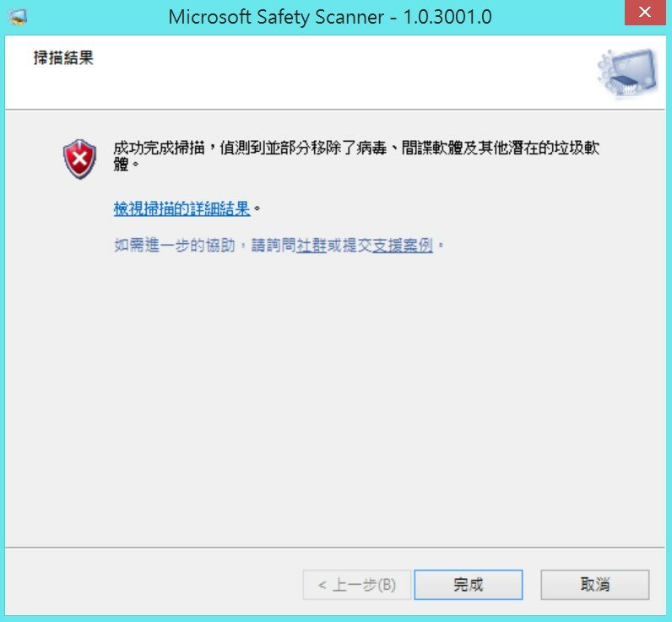Close the Microsoft Safety Scanner window
The width and height of the screenshot is (672, 622).
(x=645, y=13)
